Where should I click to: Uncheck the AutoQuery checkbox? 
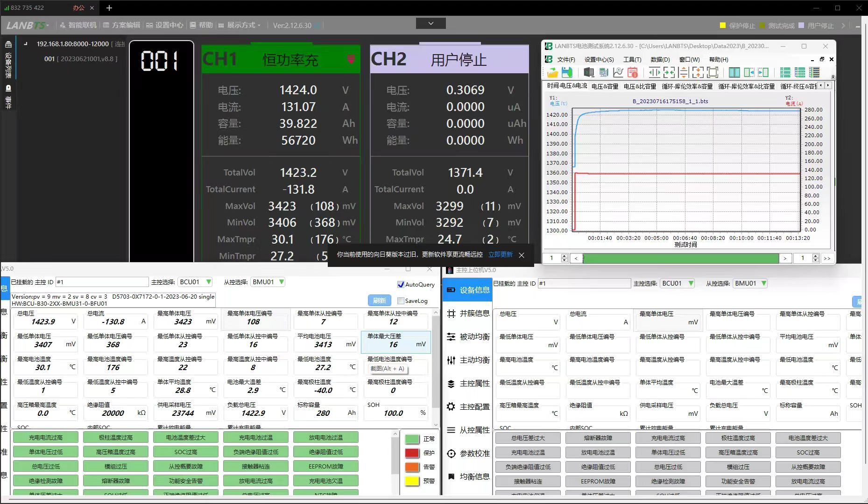(400, 284)
